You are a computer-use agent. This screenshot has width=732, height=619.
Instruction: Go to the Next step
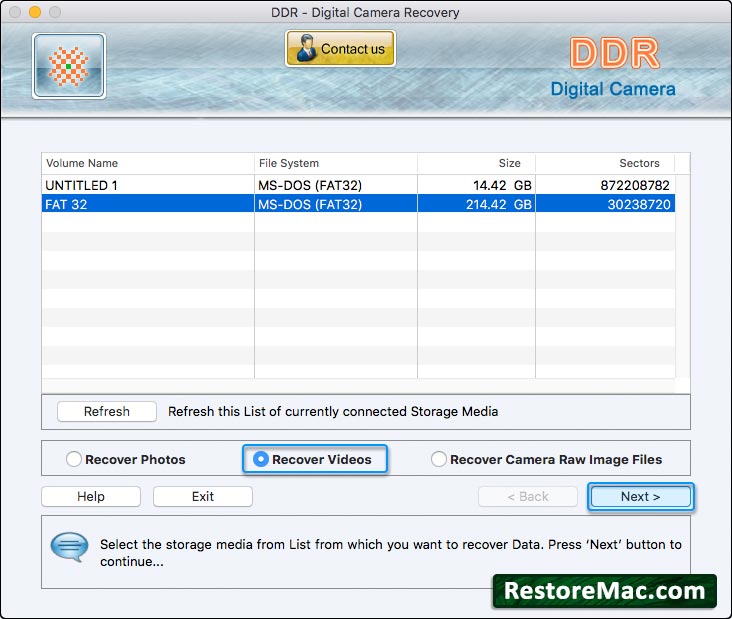[640, 496]
